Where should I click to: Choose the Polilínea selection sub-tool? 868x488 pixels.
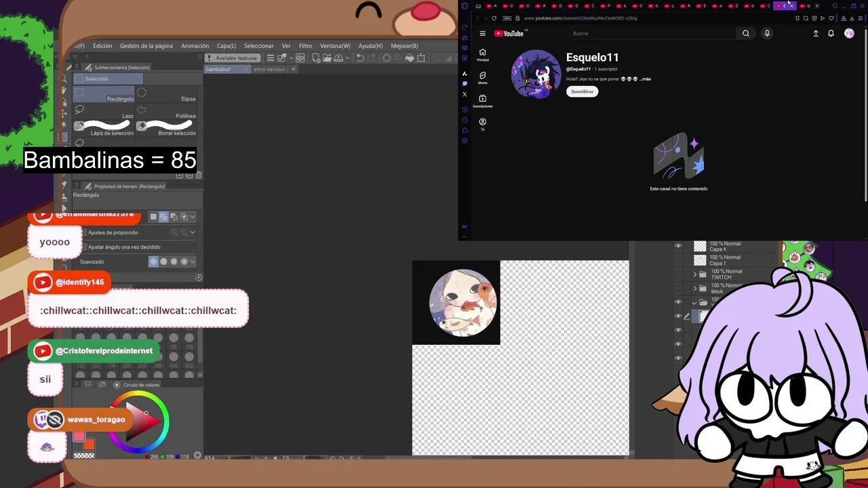pos(166,112)
